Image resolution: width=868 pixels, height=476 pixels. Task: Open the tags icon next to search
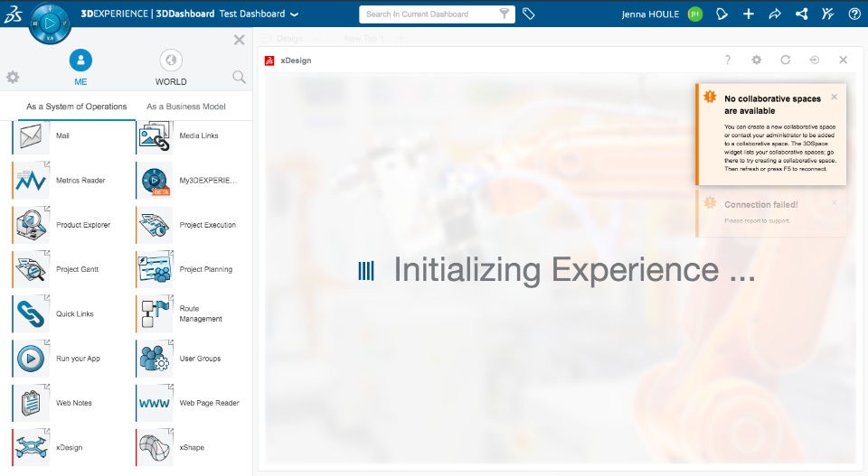pyautogui.click(x=529, y=14)
